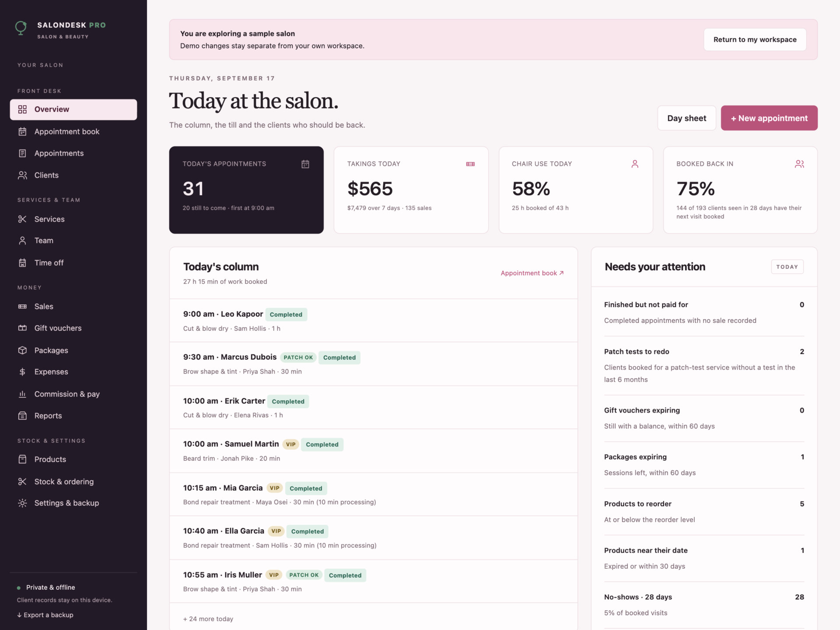The width and height of the screenshot is (840, 630).
Task: Open the 9:00 am Leo Kapoor appointment
Action: point(373,321)
